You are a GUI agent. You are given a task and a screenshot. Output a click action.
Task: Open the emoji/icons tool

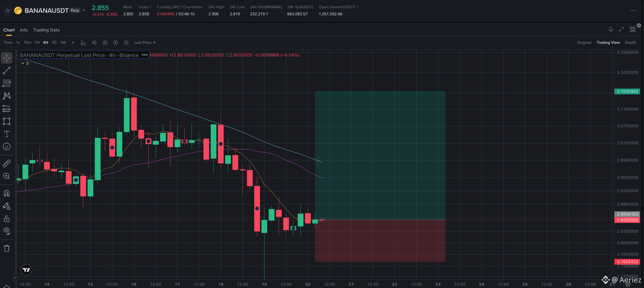(x=7, y=147)
